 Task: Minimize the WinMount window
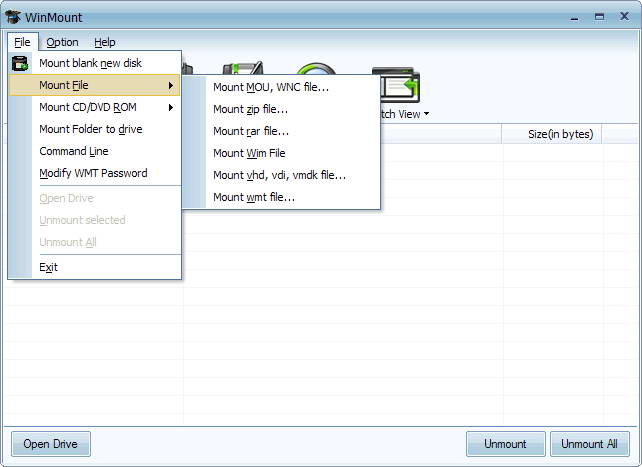coord(575,18)
